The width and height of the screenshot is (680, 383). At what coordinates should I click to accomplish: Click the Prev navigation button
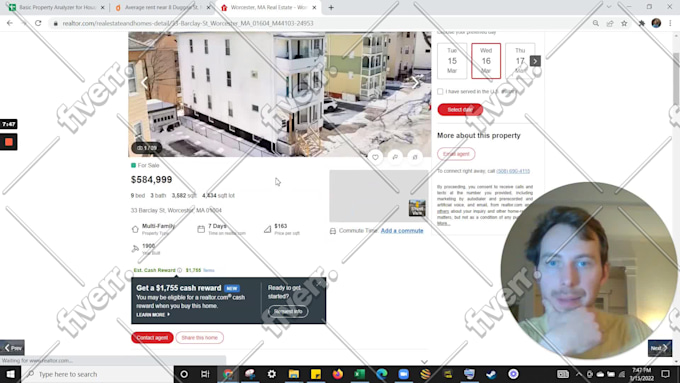point(12,348)
